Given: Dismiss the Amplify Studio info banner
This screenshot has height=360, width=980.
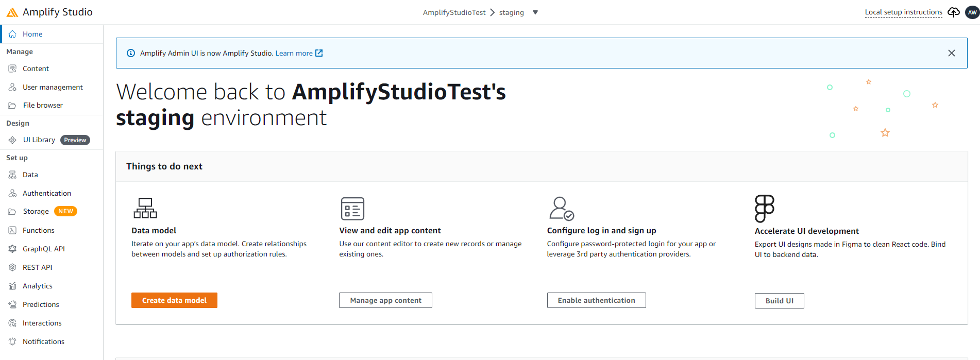Looking at the screenshot, I should click(x=952, y=53).
